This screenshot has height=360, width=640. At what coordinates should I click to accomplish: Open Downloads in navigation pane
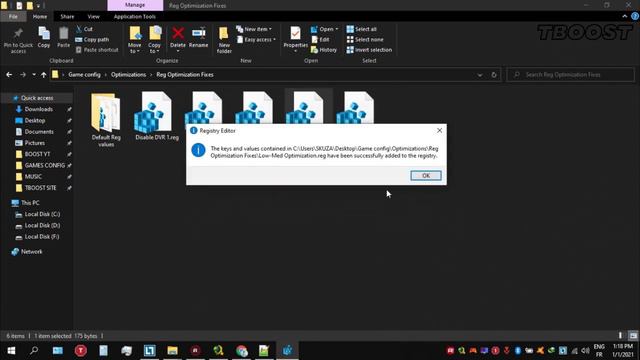tap(38, 109)
